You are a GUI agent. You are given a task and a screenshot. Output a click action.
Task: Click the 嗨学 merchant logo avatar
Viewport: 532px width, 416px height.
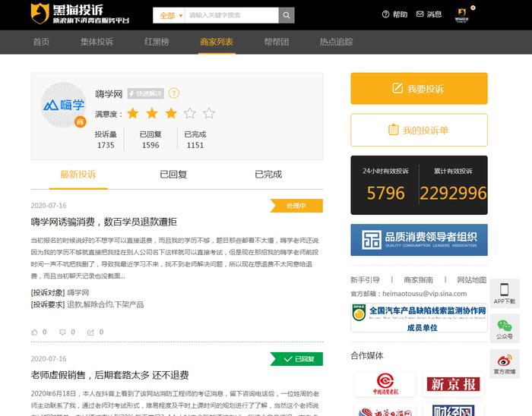click(63, 105)
